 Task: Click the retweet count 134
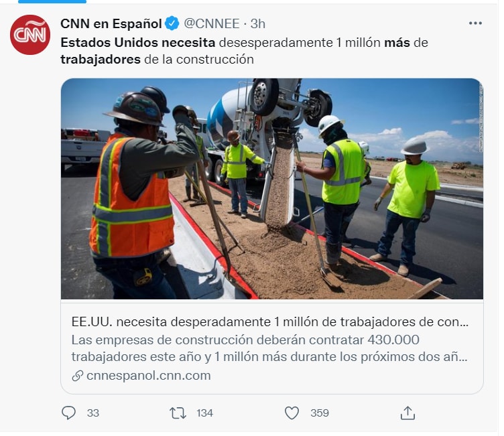pos(205,413)
